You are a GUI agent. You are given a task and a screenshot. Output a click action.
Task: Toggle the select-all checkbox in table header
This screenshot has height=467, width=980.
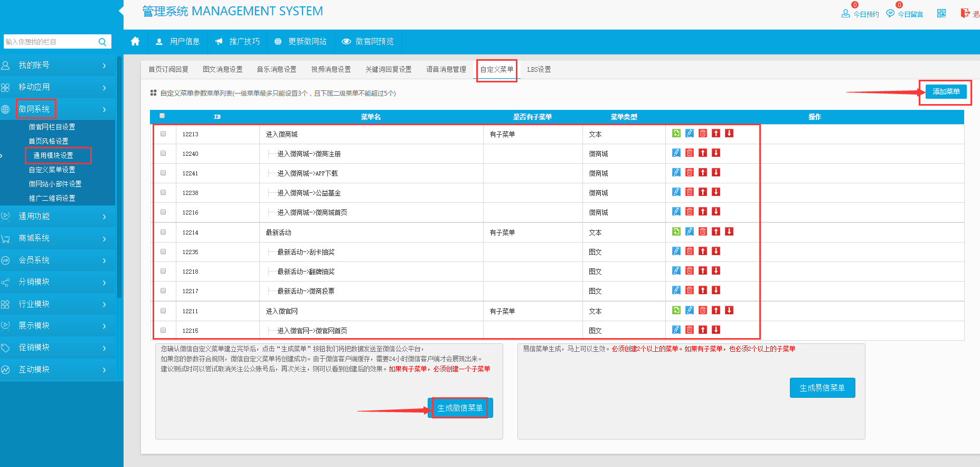click(x=162, y=116)
